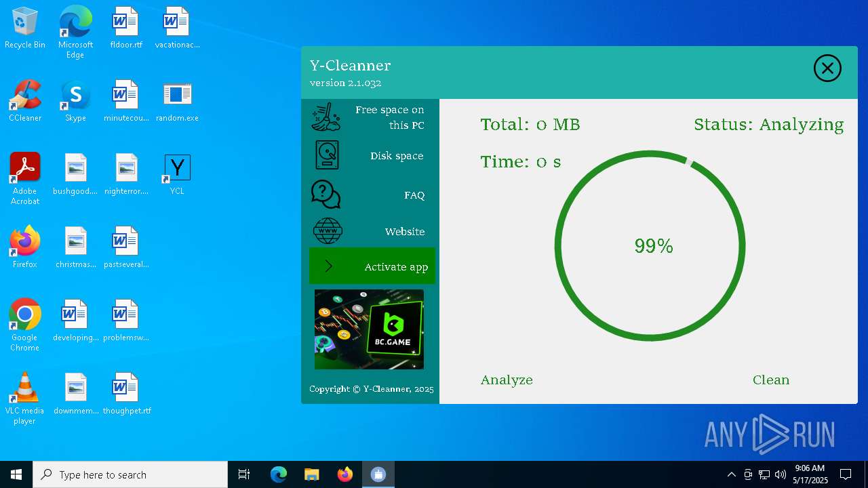
Task: Click the Status: Analyzing text
Action: 769,125
